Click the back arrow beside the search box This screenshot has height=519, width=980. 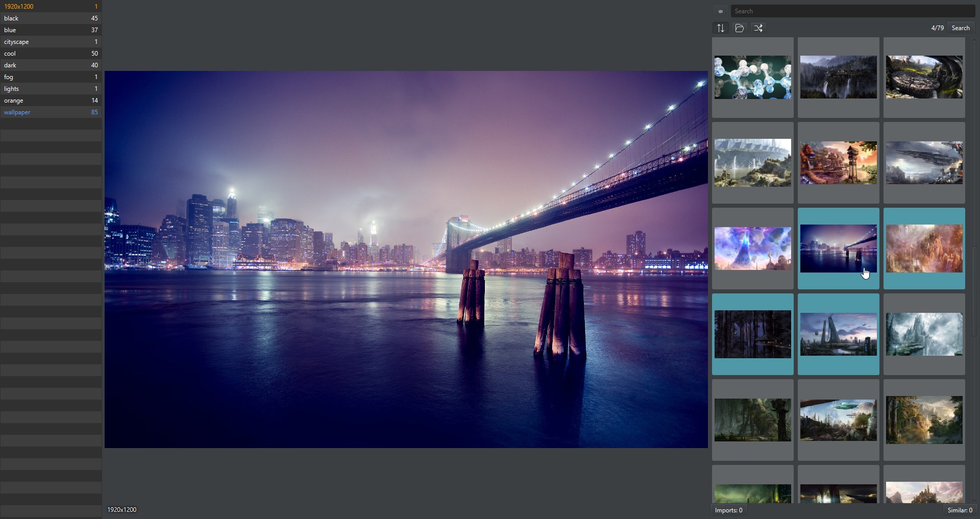click(720, 11)
